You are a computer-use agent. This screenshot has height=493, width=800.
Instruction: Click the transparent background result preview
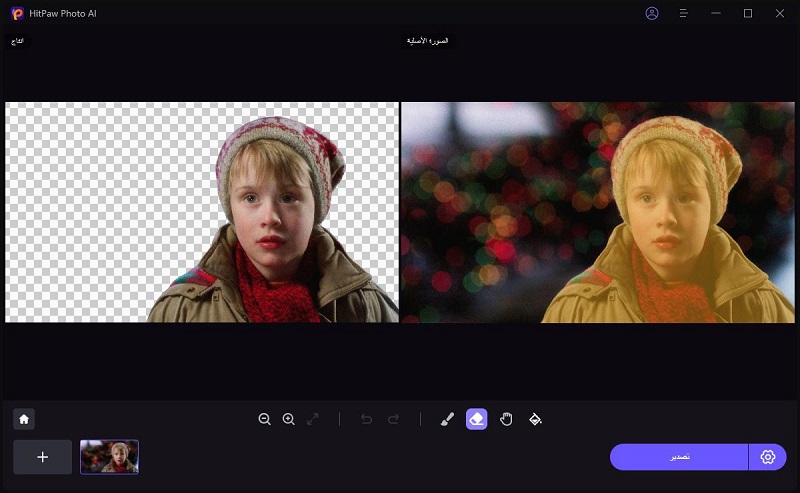202,212
